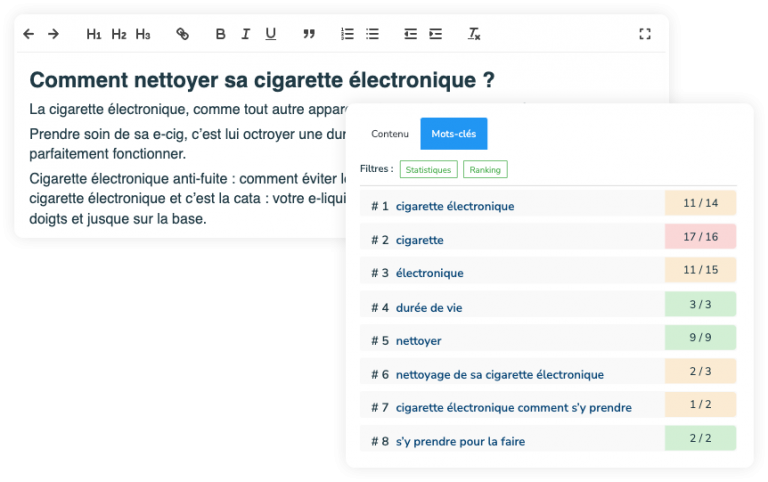Click the redo forward arrow
Image resolution: width=768 pixels, height=482 pixels.
point(53,34)
